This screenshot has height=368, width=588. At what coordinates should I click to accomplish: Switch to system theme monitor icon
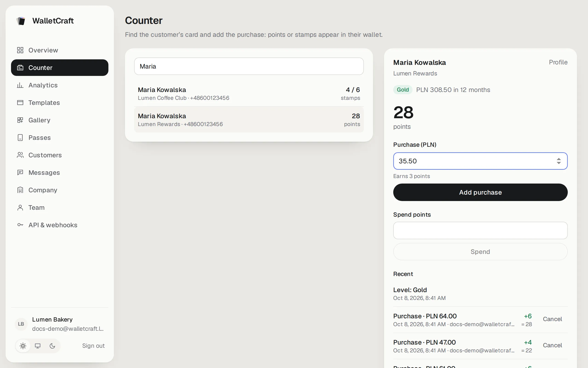[x=38, y=346]
